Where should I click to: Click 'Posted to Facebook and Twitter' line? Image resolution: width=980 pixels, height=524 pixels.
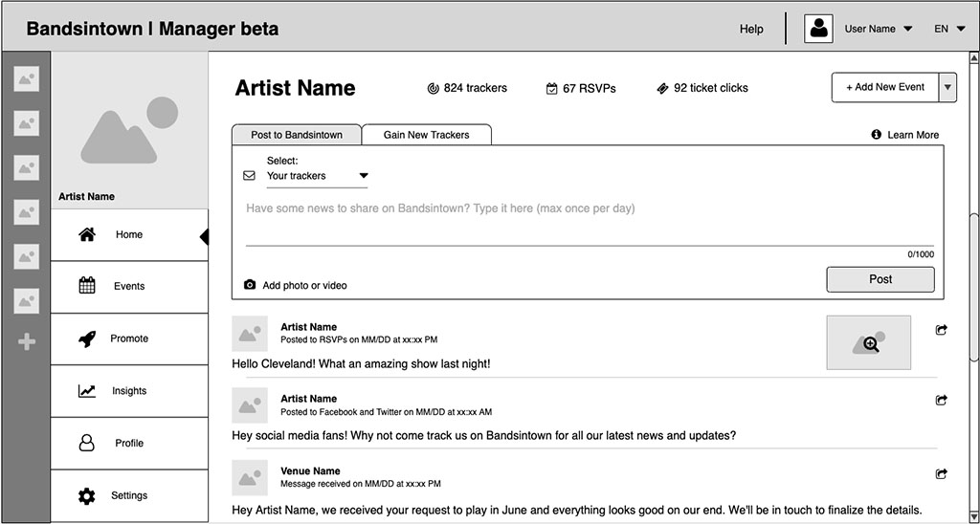pyautogui.click(x=387, y=412)
